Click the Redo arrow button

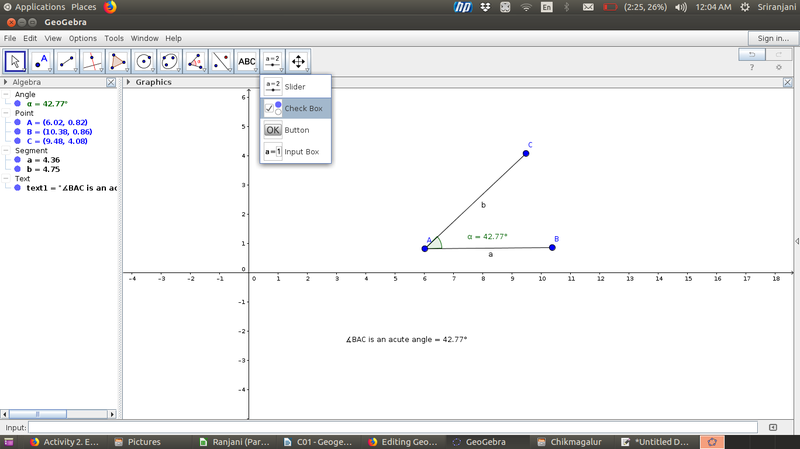[x=779, y=54]
